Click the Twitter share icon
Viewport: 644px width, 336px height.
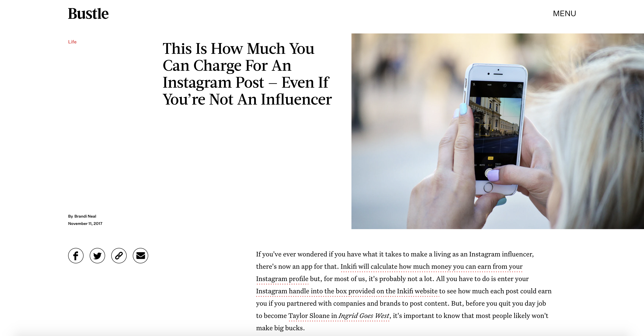tap(97, 256)
